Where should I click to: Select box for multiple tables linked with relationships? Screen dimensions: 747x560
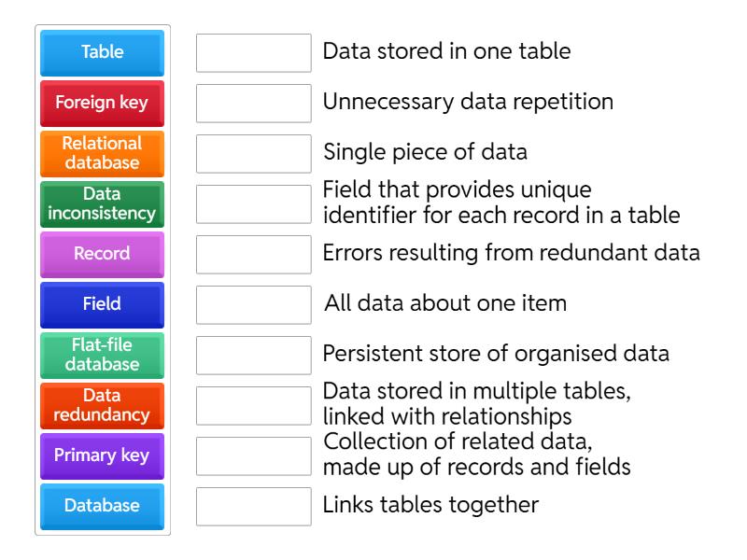click(x=253, y=406)
